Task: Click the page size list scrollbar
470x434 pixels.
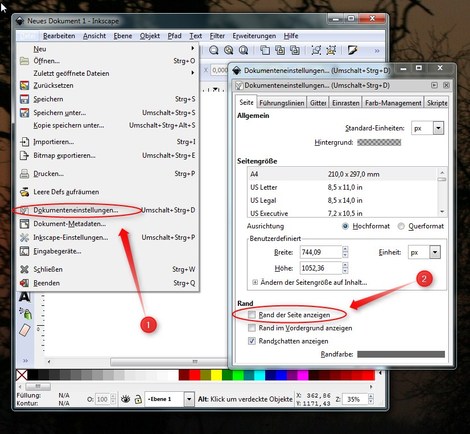Action: pos(442,192)
